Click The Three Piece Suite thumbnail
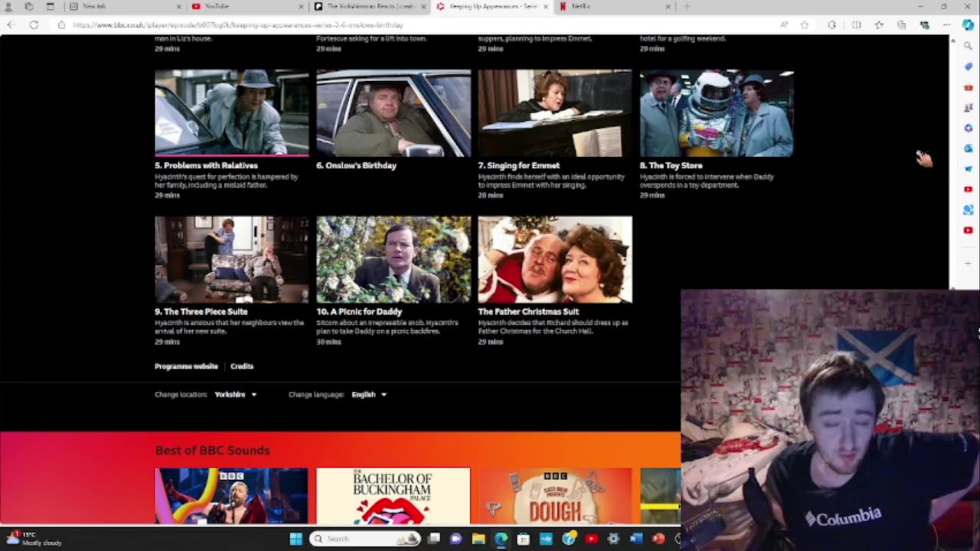The image size is (980, 551). point(232,259)
